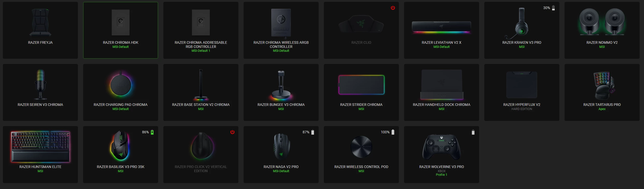Click the Wireless Control Pod battery icon
Viewport: 644px width, 189px height.
[393, 132]
